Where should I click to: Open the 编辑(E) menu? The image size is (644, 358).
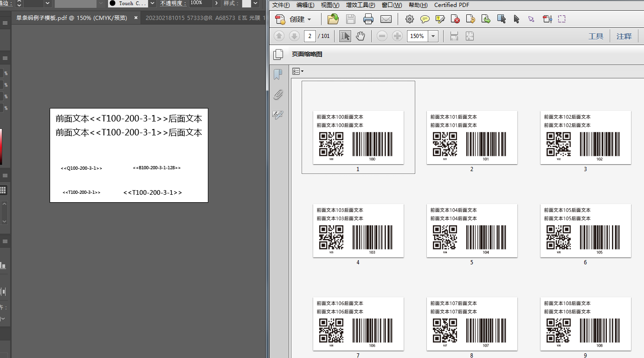pyautogui.click(x=305, y=5)
